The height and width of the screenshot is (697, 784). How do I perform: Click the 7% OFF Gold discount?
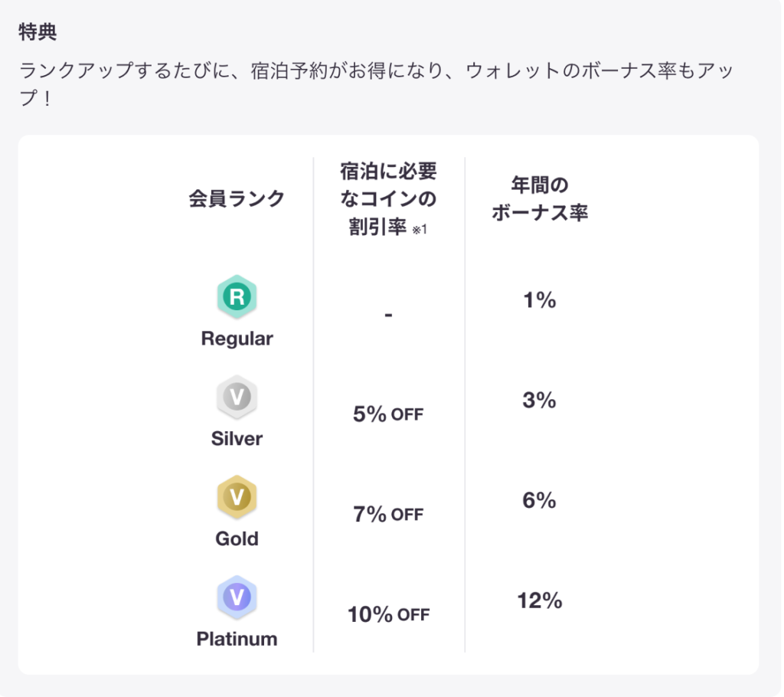pyautogui.click(x=388, y=515)
